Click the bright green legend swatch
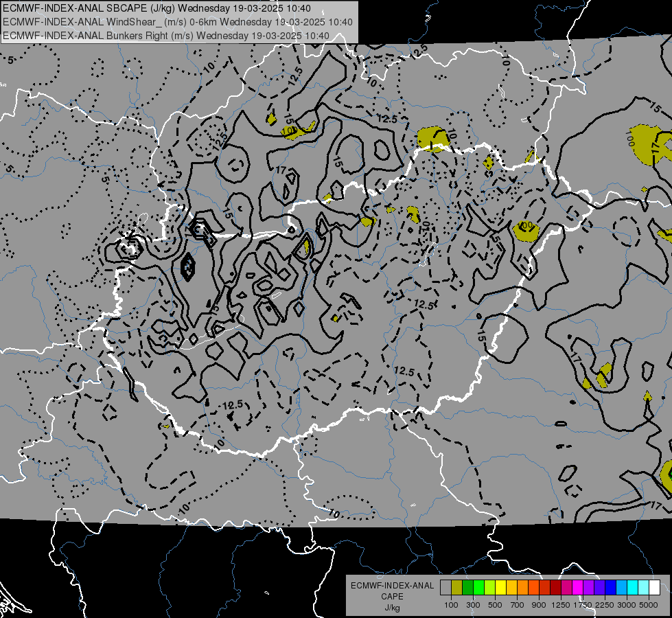 478,588
